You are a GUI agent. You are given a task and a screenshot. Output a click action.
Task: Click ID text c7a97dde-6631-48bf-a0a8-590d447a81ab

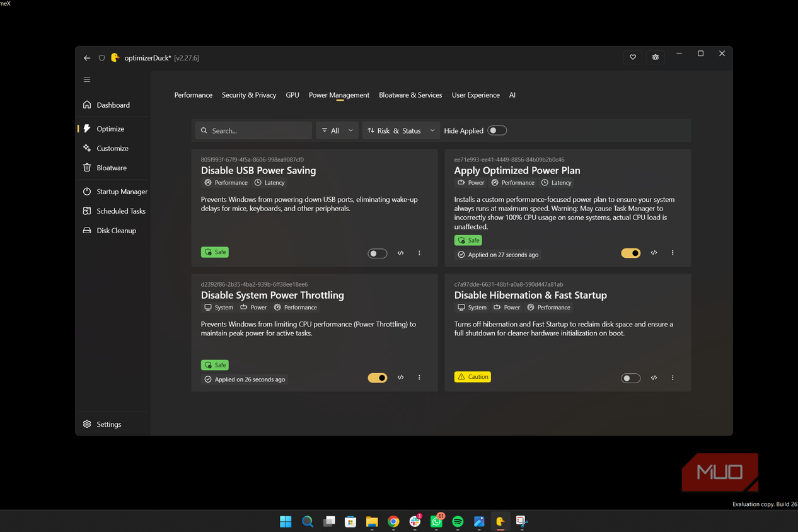coord(509,284)
